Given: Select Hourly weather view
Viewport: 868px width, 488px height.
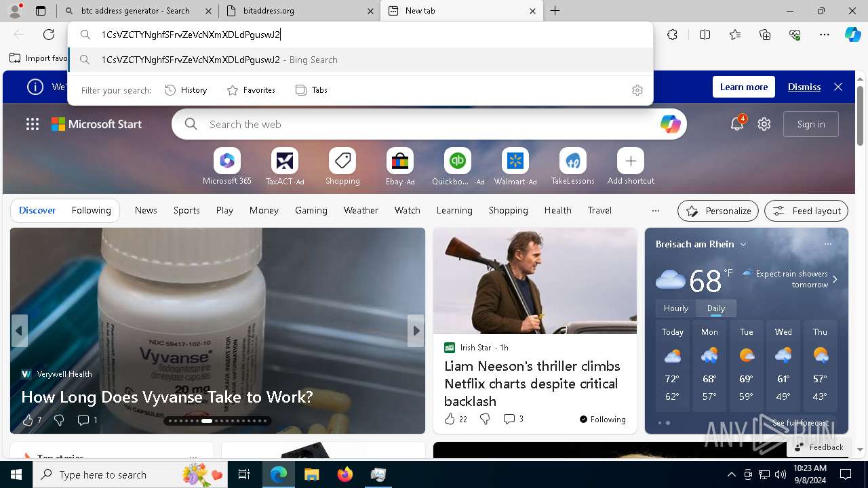Looking at the screenshot, I should point(676,308).
